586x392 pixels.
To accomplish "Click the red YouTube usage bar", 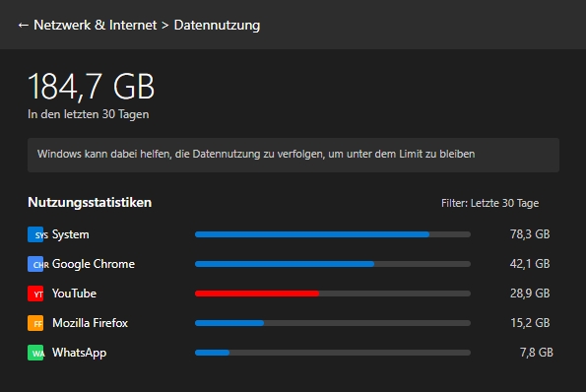I will pos(333,294).
